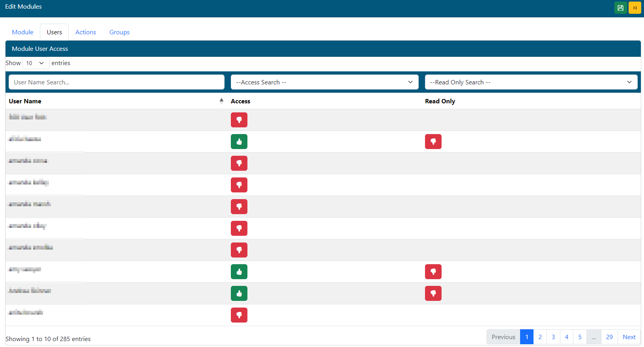The height and width of the screenshot is (347, 644).
Task: Click the User Name Search field
Action: pyautogui.click(x=116, y=82)
